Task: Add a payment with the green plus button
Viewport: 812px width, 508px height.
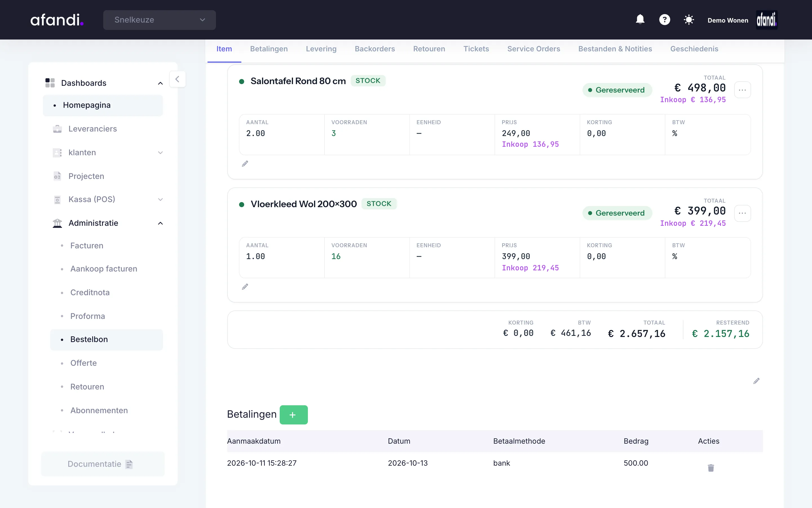Action: 294,415
